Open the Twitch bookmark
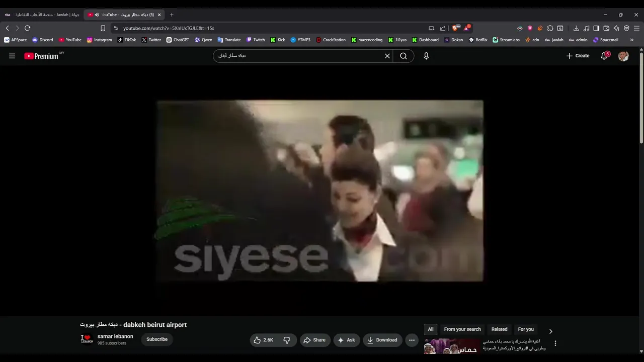 256,40
